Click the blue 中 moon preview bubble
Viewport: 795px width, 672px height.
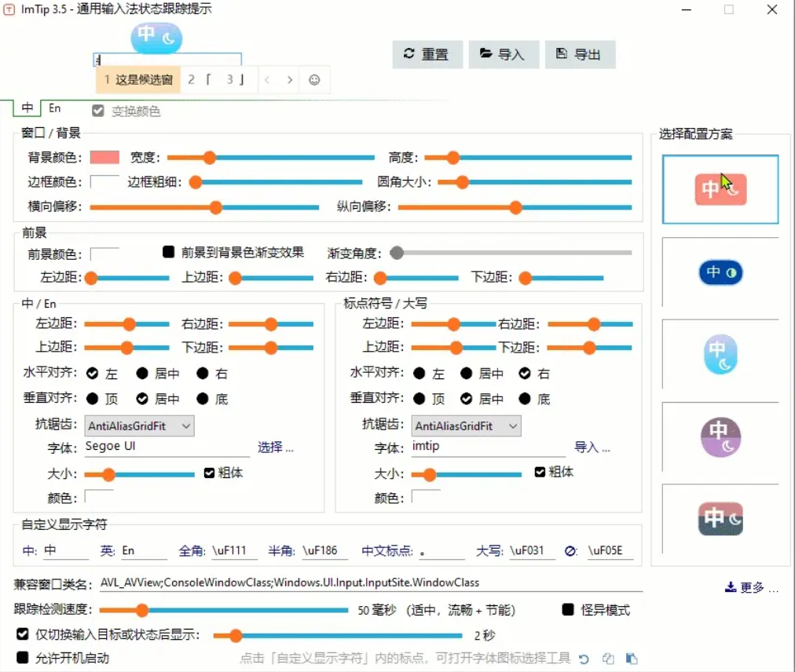[156, 38]
